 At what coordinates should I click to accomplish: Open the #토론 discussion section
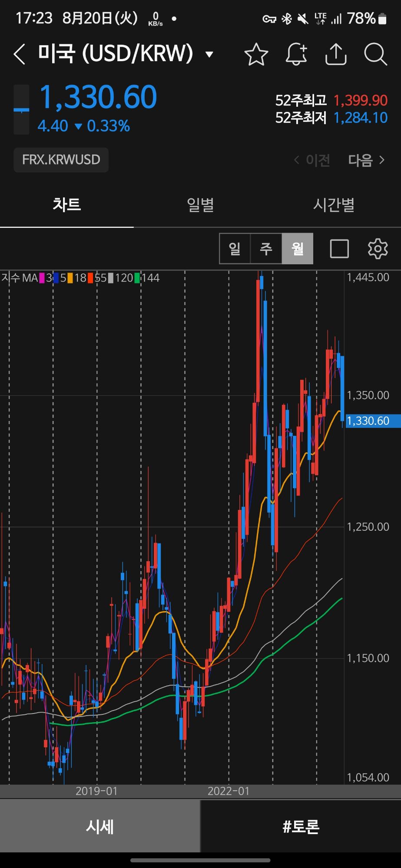click(301, 826)
